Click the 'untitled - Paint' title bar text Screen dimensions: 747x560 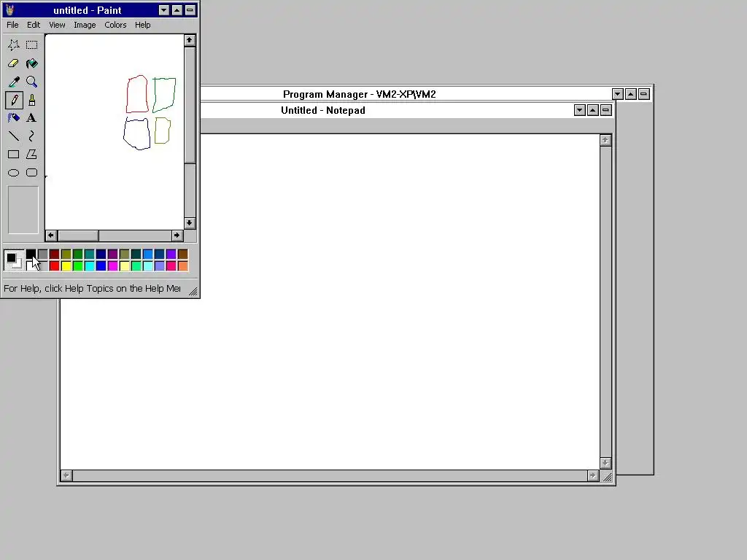[88, 10]
